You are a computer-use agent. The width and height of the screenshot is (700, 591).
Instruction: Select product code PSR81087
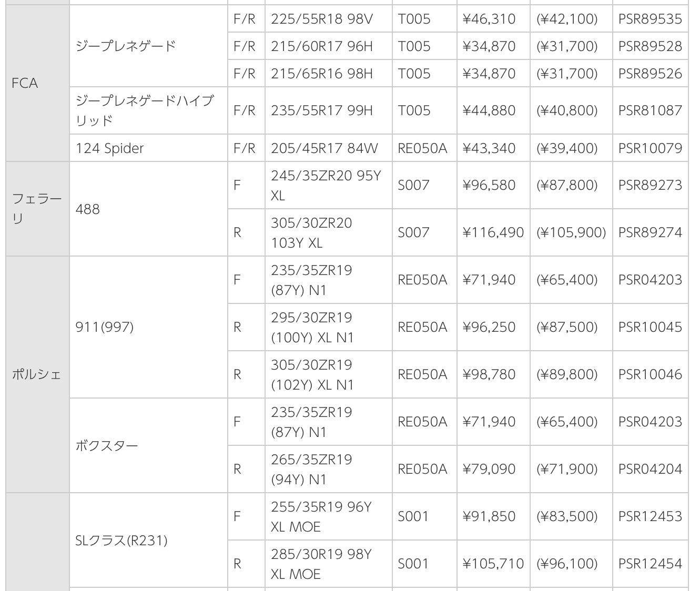[x=650, y=110]
